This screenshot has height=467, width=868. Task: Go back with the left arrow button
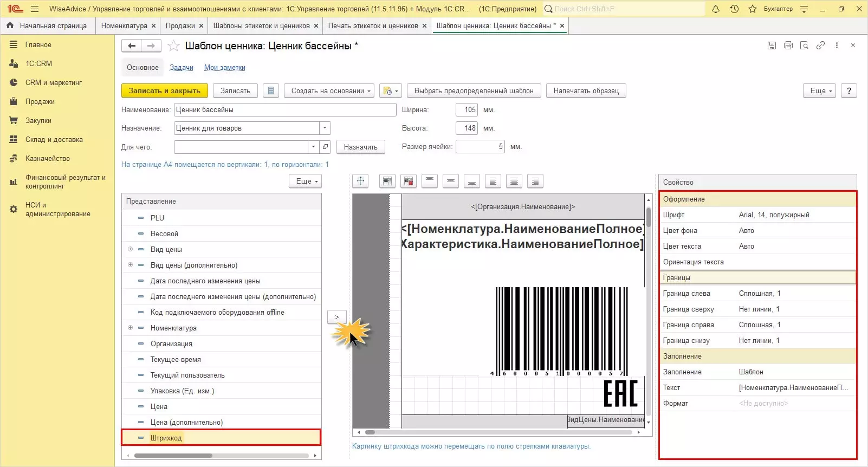coord(132,46)
